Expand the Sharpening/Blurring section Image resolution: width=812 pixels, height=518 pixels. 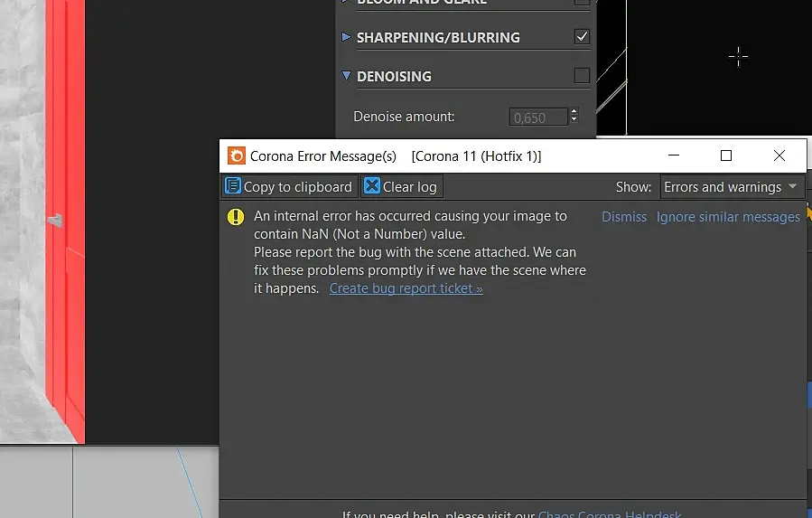(x=347, y=37)
